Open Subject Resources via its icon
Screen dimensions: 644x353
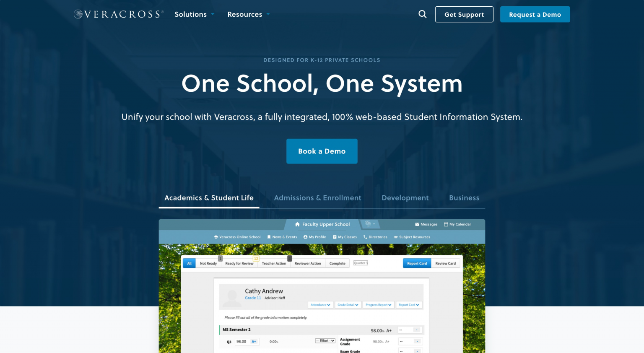395,237
